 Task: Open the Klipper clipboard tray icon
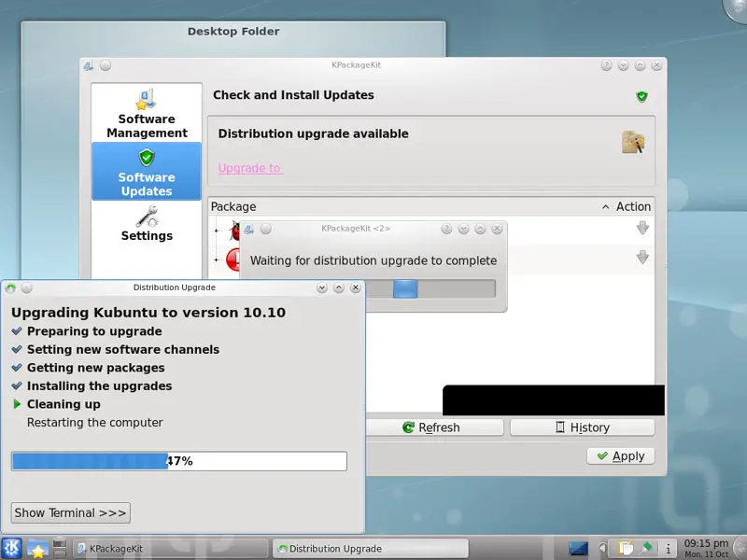625,549
